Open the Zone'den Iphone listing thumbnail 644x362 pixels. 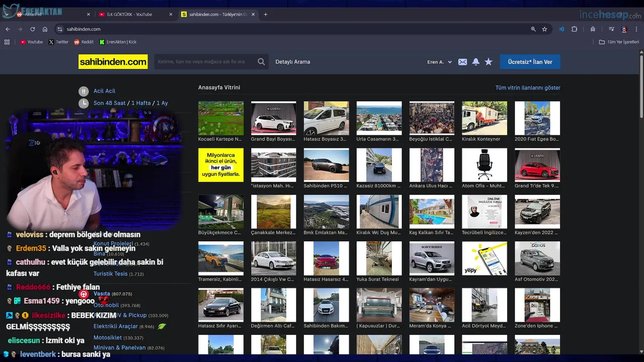pyautogui.click(x=537, y=305)
